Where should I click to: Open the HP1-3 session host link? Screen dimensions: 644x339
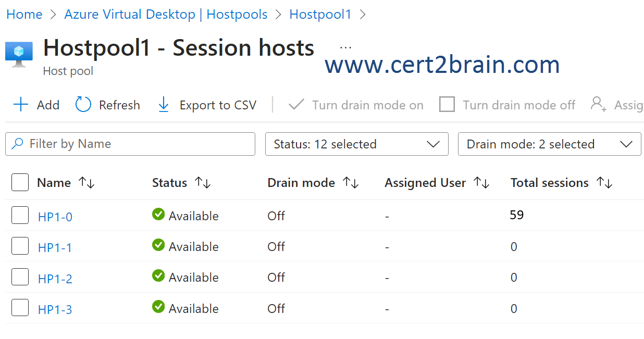55,310
